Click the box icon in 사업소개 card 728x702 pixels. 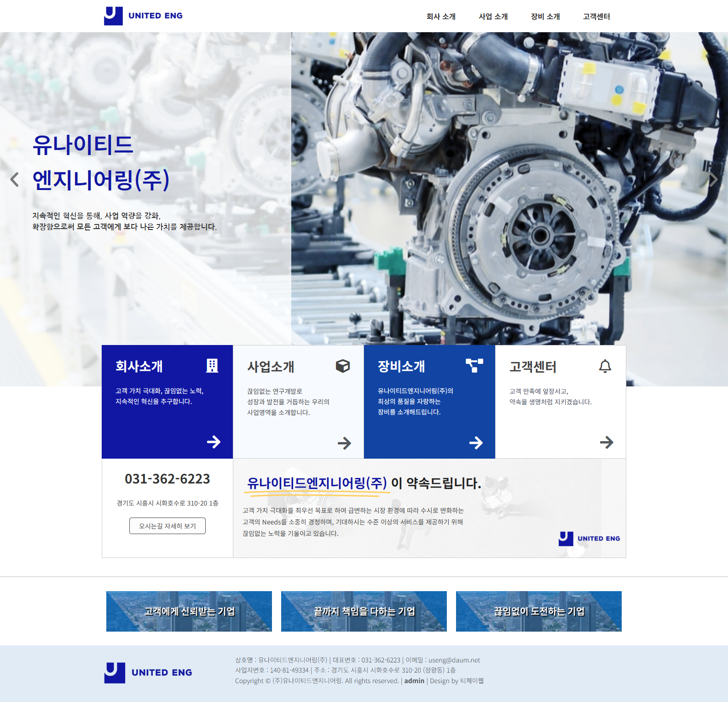click(x=343, y=366)
